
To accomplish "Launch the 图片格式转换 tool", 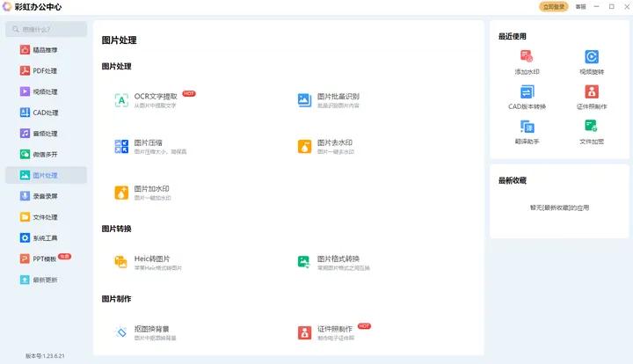I will (333, 262).
